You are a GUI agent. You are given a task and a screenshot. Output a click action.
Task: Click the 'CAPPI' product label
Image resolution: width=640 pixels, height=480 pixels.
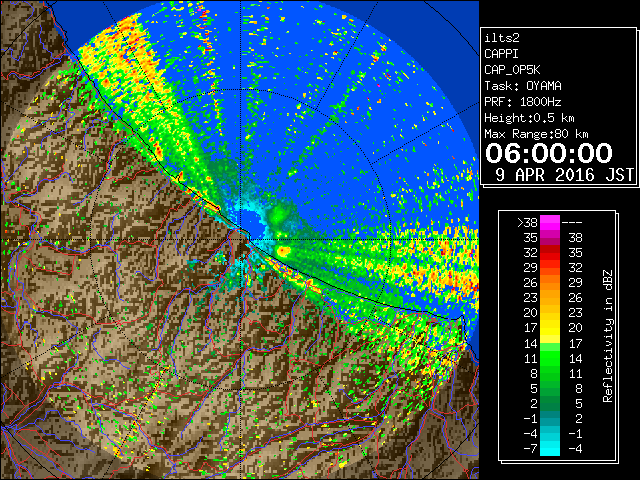(501, 54)
